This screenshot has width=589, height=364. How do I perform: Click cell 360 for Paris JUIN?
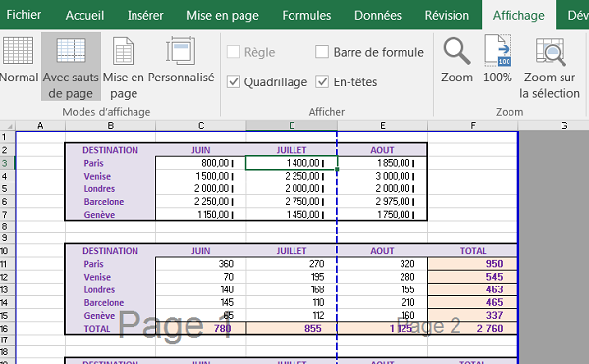[x=201, y=263]
